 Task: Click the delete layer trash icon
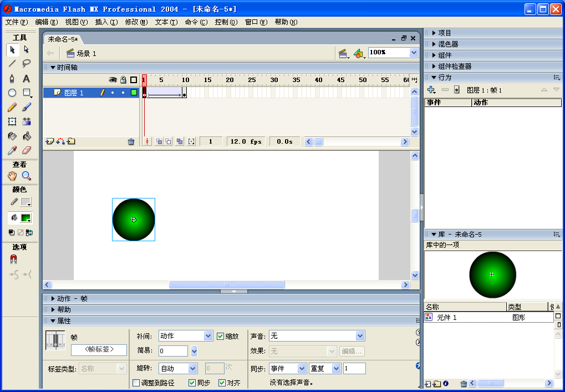click(x=131, y=141)
